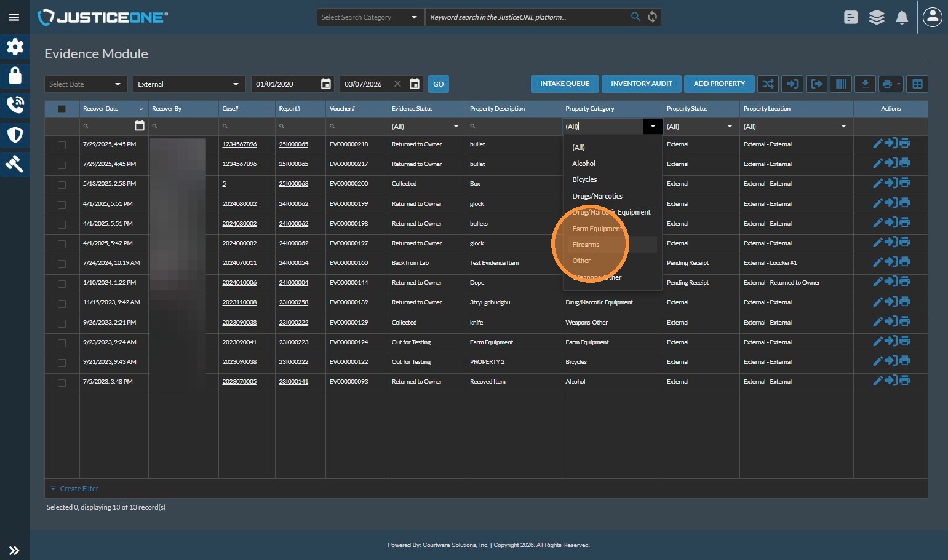The height and width of the screenshot is (560, 948).
Task: Open the Select Date dropdown
Action: tap(86, 84)
